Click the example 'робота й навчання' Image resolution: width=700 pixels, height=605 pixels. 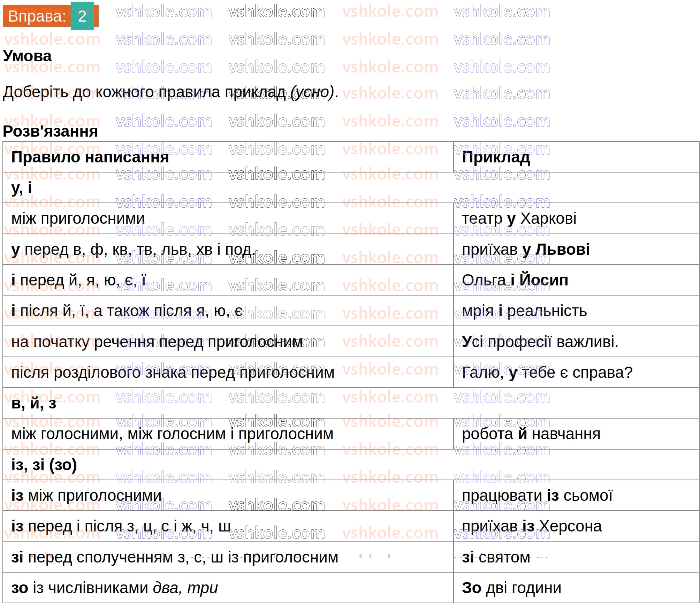point(531,434)
